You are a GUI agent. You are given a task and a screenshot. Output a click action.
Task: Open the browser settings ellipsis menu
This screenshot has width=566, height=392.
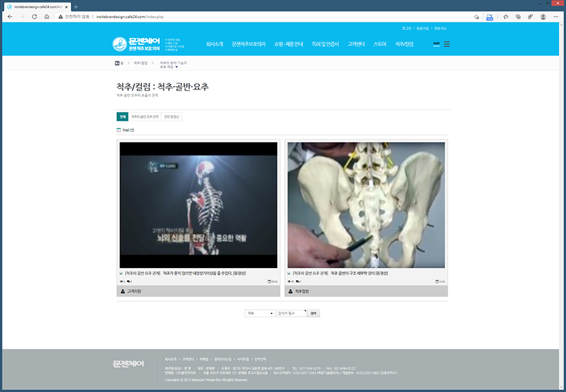tap(557, 17)
